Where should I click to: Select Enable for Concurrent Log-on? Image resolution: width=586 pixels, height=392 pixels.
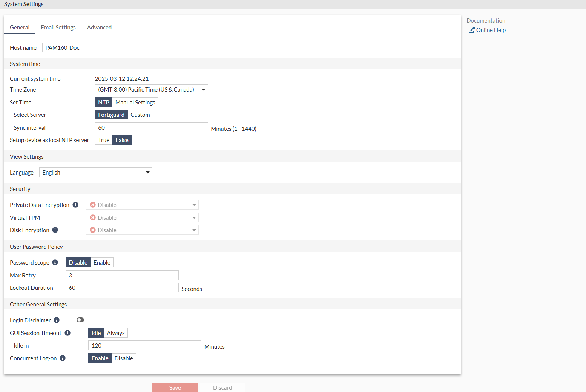coord(100,358)
